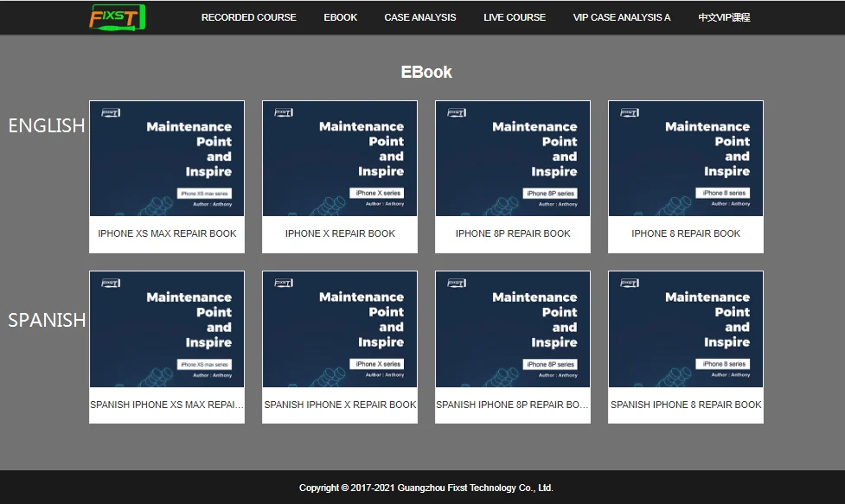Image resolution: width=845 pixels, height=504 pixels.
Task: Open the LIVE COURSE menu item
Action: click(x=514, y=17)
